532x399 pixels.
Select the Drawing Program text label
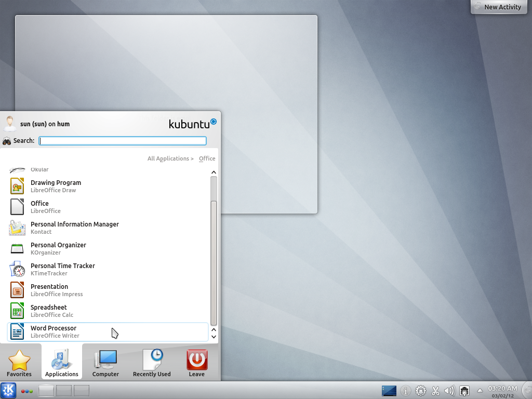pyautogui.click(x=56, y=182)
